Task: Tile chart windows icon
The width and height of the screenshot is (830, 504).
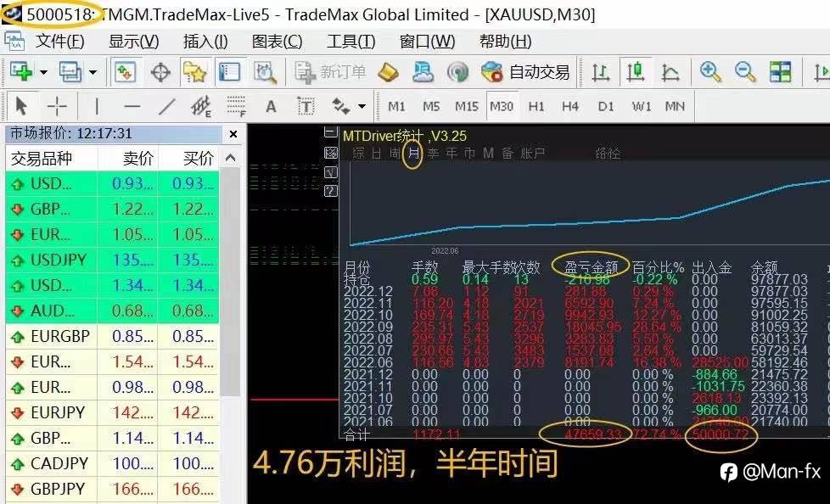Action: (x=780, y=72)
